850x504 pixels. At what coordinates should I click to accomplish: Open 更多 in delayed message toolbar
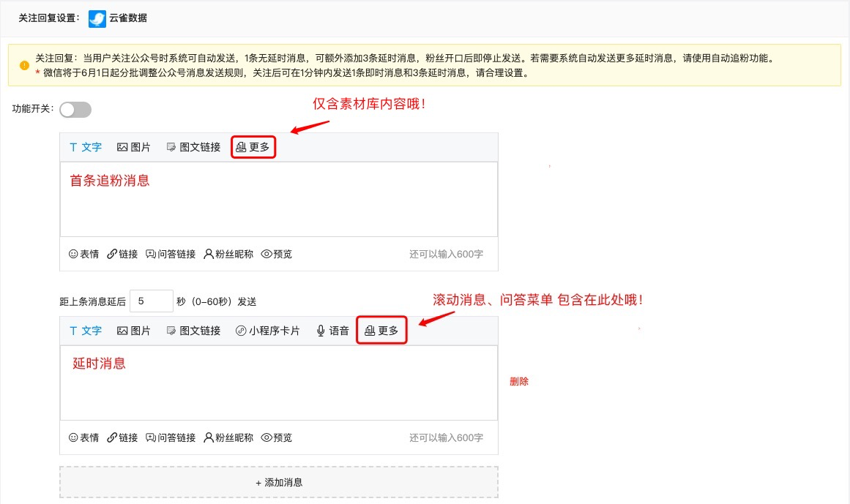(381, 331)
